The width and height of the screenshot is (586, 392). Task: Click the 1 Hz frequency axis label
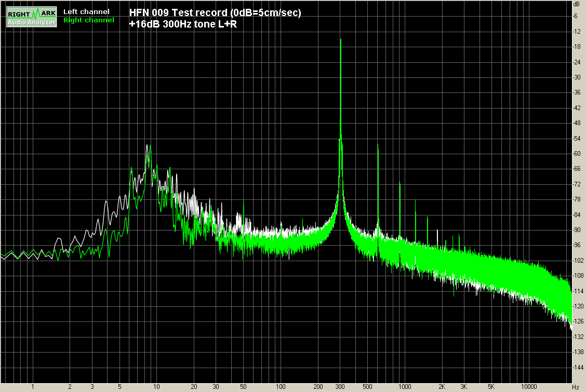33,387
